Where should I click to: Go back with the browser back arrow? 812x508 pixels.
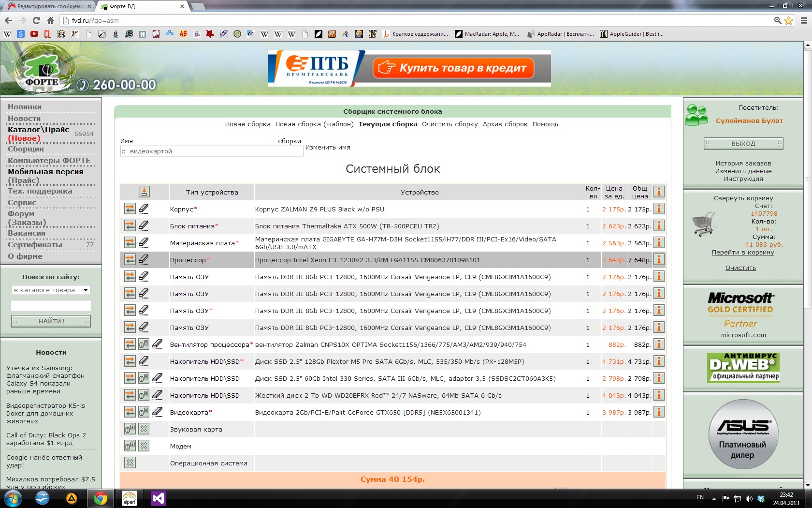click(8, 20)
